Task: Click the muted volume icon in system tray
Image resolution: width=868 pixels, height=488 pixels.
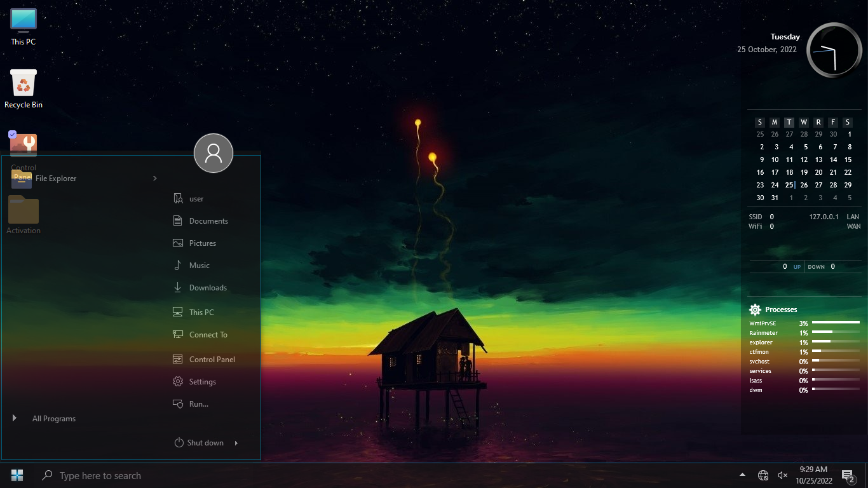Action: tap(783, 475)
